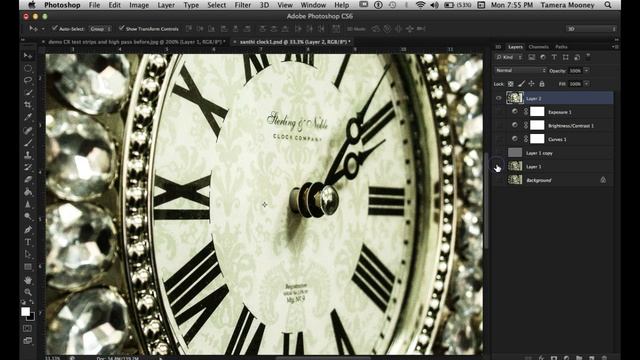Open the Normal blend mode dropdown
Screen dimensions: 640x360
click(520, 71)
